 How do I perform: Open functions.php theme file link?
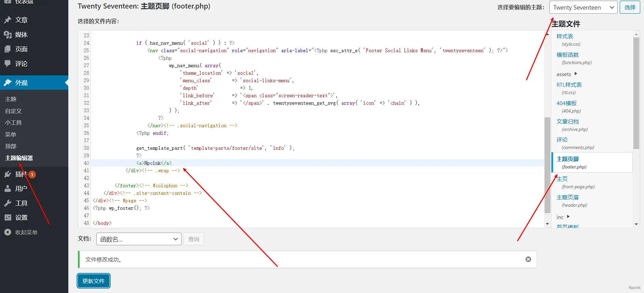(x=567, y=55)
